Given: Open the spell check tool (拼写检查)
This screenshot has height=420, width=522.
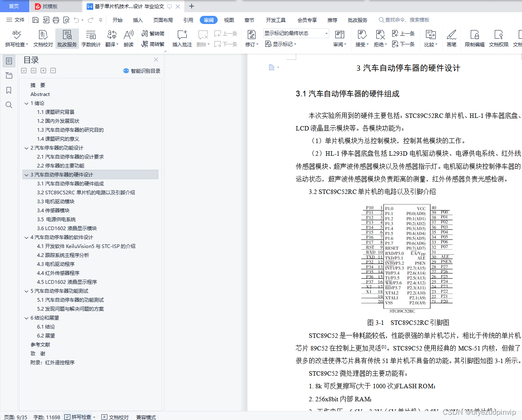Looking at the screenshot, I should tap(17, 39).
